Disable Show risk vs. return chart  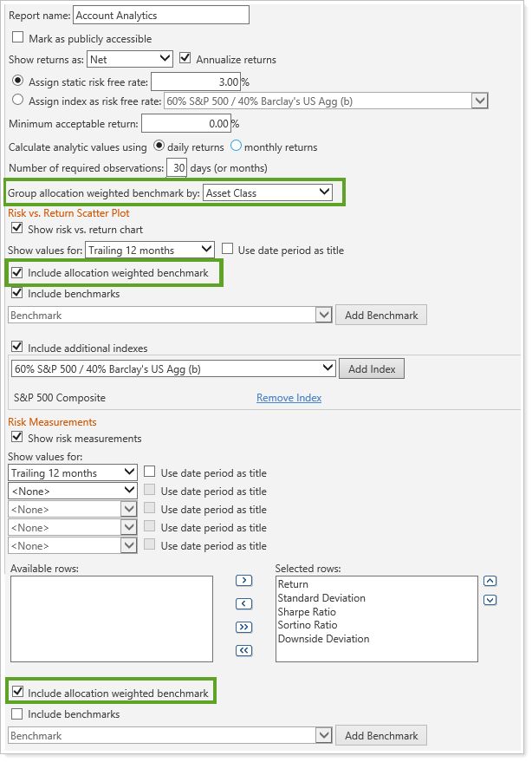tap(16, 229)
